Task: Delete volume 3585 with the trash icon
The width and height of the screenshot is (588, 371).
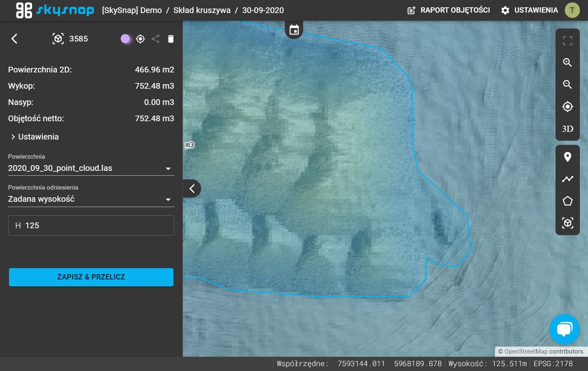Action: pos(171,39)
